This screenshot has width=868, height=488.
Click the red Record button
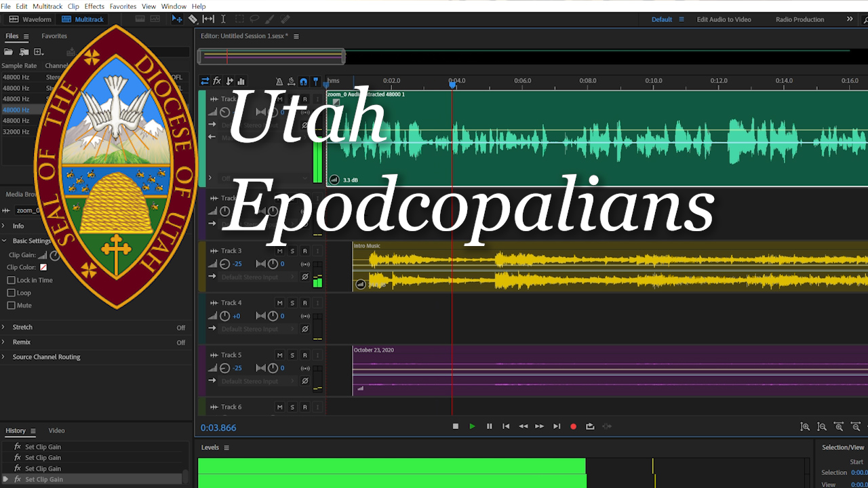573,426
